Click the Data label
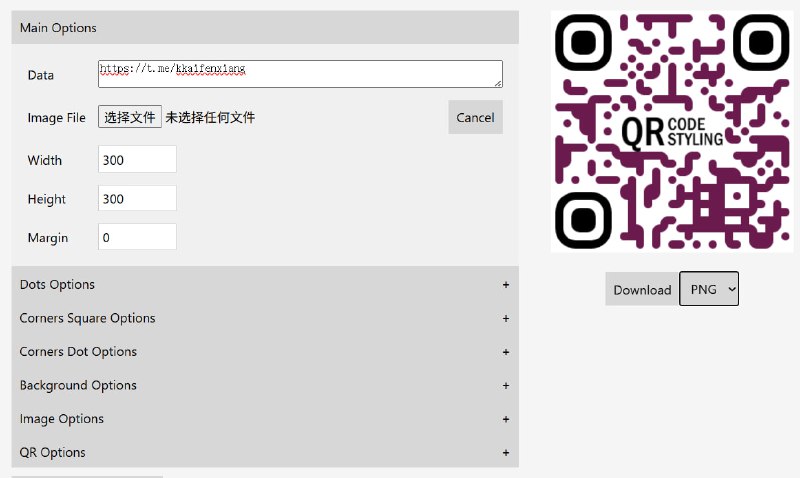 click(41, 75)
